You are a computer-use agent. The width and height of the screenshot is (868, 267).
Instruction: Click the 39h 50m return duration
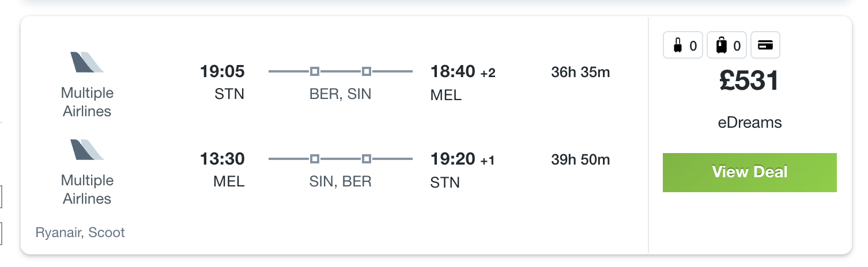(580, 159)
